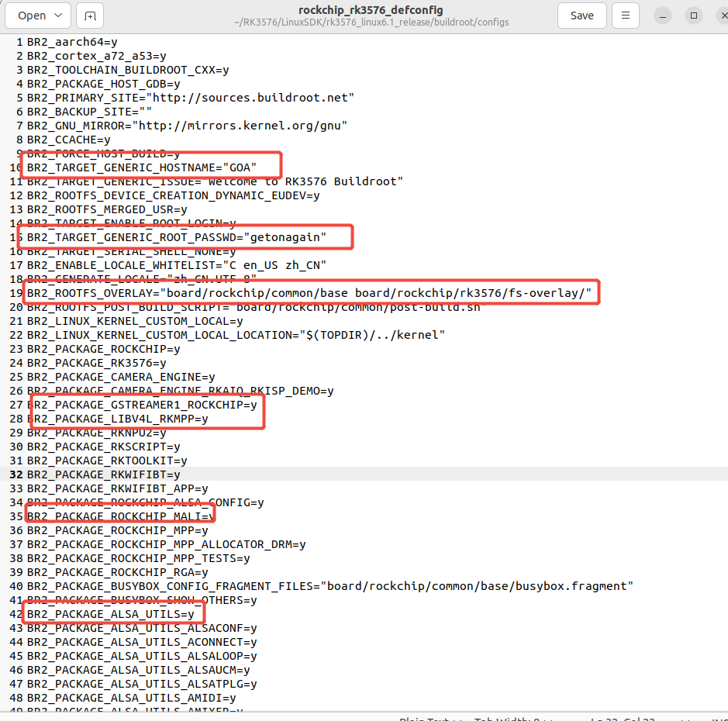Open the Plain Text language selector
728x721 pixels.
(x=426, y=718)
